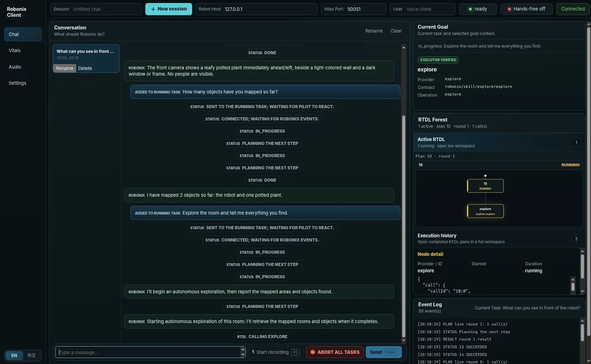591x364 pixels.
Task: Click the RUNNING label on plan 15
Action: [x=570, y=165]
